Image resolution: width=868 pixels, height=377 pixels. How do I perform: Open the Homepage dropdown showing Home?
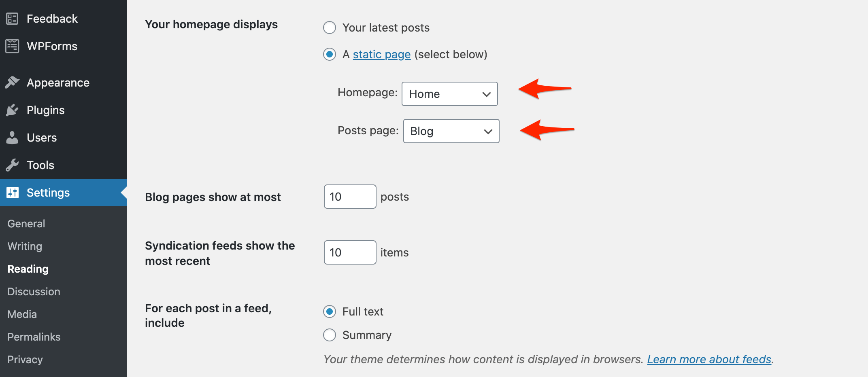pos(449,94)
